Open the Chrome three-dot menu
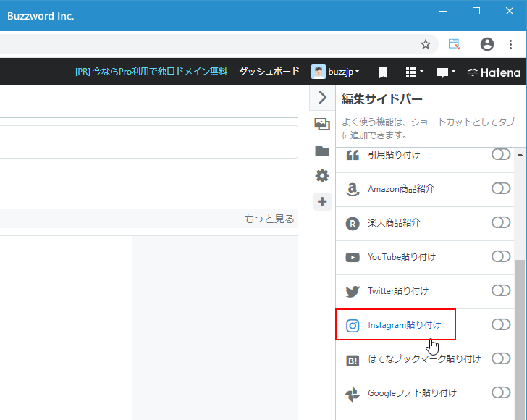Viewport: 527px width, 420px height. coord(510,44)
